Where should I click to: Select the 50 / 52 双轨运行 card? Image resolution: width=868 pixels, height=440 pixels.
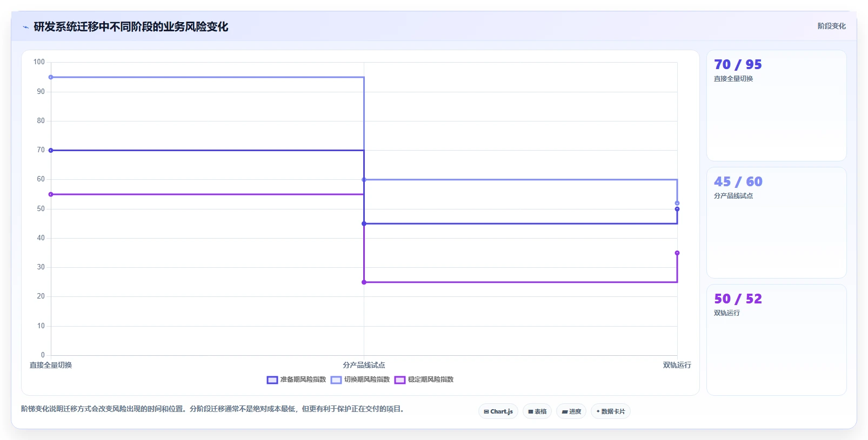777,340
